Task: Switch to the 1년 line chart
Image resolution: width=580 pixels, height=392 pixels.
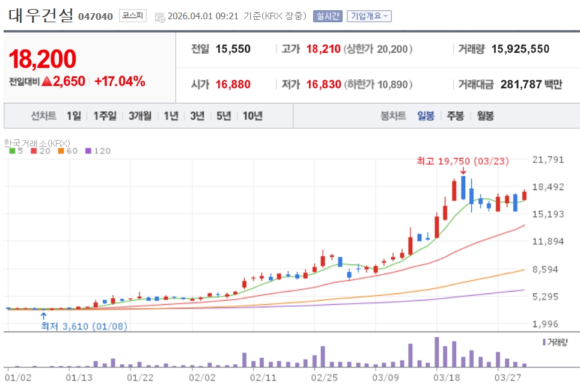Action: [171, 116]
